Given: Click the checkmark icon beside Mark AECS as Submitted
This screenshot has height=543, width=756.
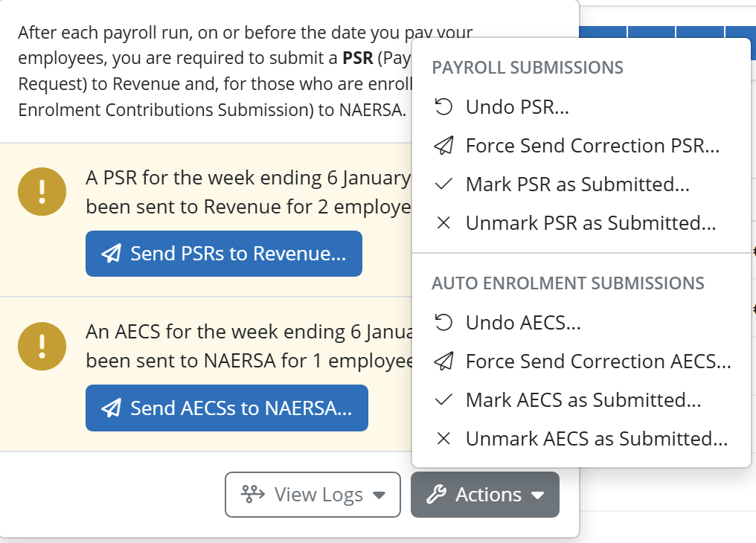Looking at the screenshot, I should [443, 400].
